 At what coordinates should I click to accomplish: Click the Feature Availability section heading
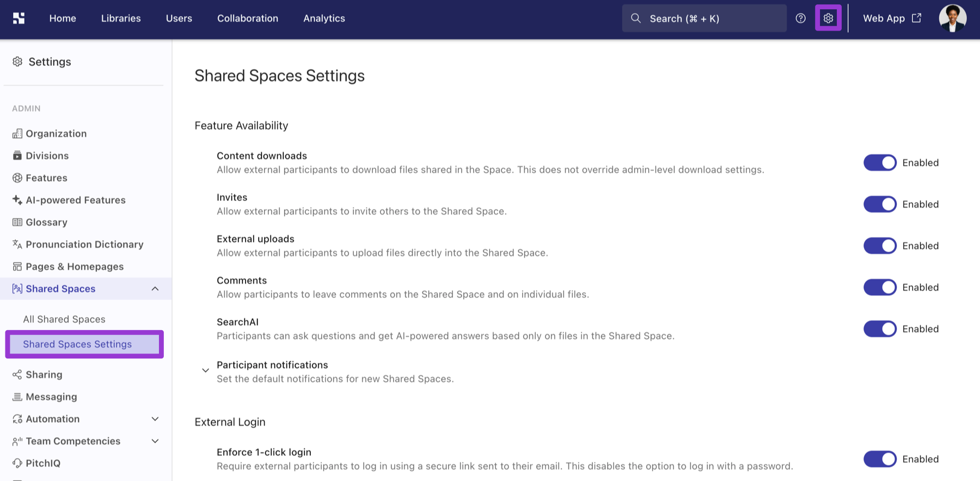pyautogui.click(x=241, y=126)
